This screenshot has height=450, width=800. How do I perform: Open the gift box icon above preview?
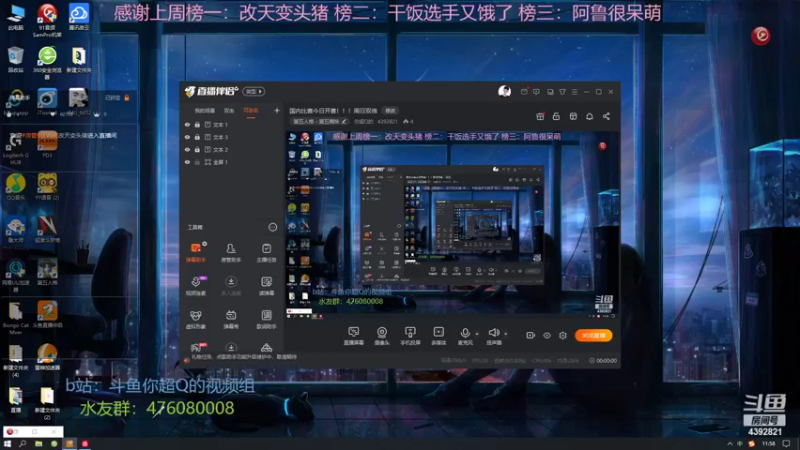540,116
